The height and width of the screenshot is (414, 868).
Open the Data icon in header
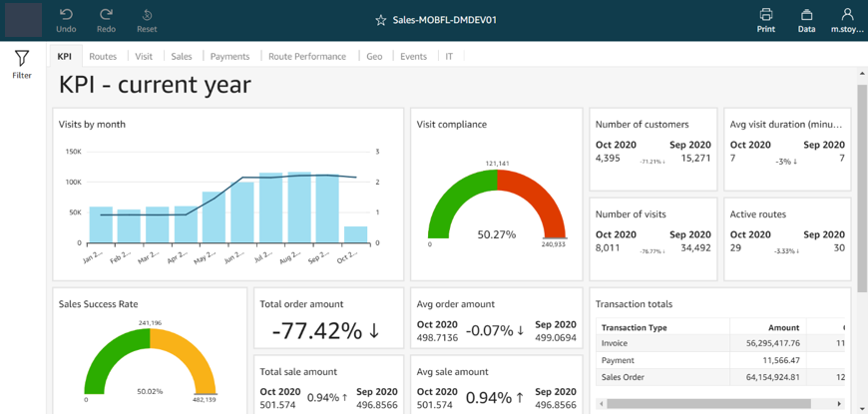point(806,15)
